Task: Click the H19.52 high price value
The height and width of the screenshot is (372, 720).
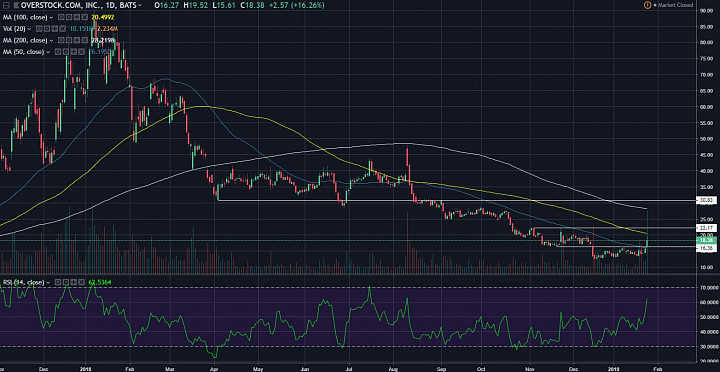Action: tap(195, 5)
